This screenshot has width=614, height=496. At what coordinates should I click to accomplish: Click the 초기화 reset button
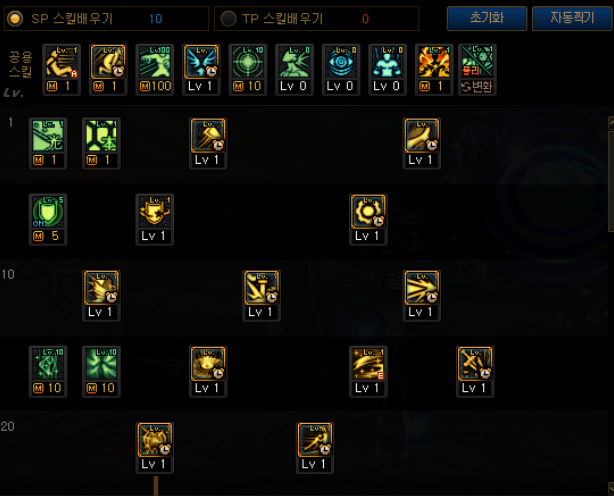pos(487,18)
